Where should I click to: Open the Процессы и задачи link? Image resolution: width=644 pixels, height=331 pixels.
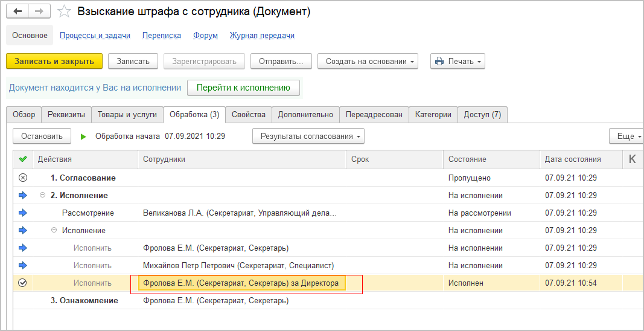(x=95, y=36)
